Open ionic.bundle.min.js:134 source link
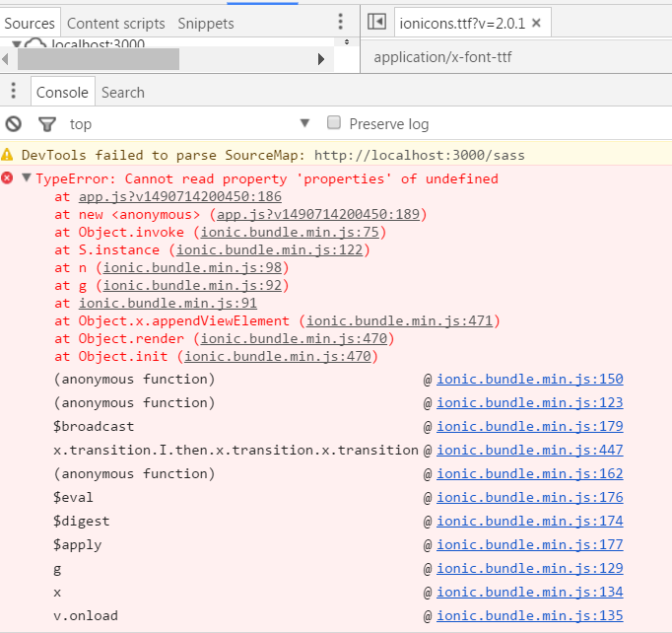This screenshot has width=672, height=633. [x=530, y=592]
